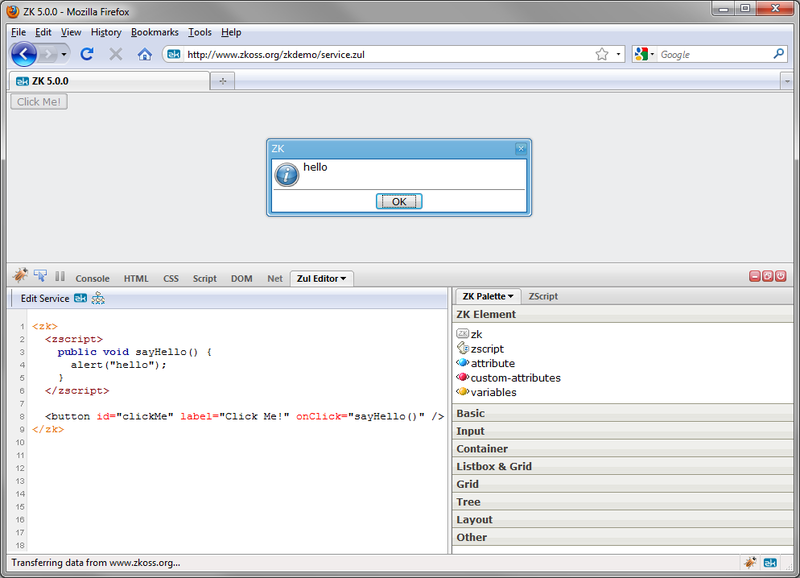800x578 pixels.
Task: Expand the Tree palette section
Action: click(622, 502)
